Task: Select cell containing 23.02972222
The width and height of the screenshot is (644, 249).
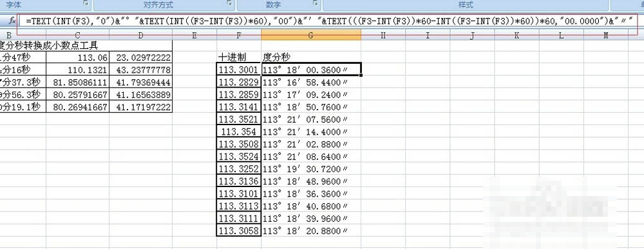Action: [141, 57]
